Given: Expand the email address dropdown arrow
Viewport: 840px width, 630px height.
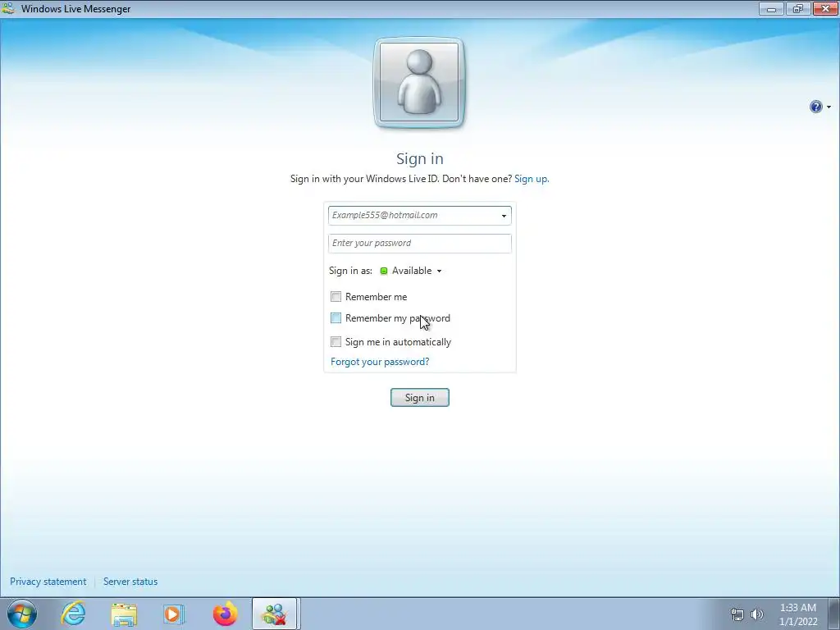Looking at the screenshot, I should 504,216.
